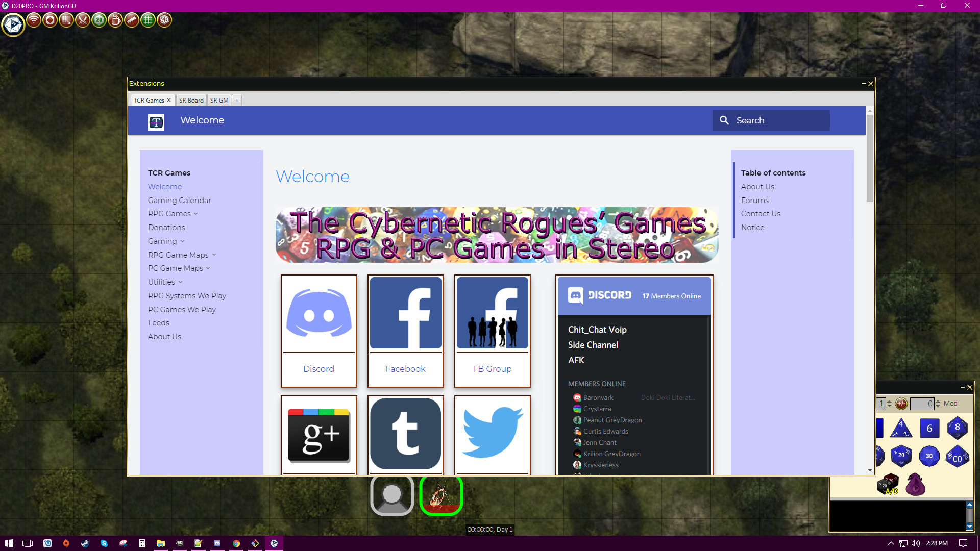Click the Mod value field
The height and width of the screenshot is (551, 980).
coord(922,404)
